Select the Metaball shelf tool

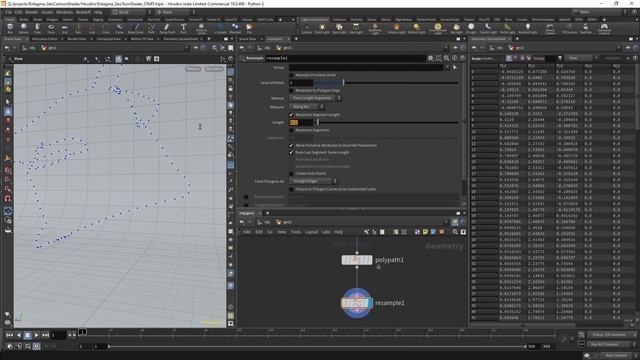(x=235, y=28)
